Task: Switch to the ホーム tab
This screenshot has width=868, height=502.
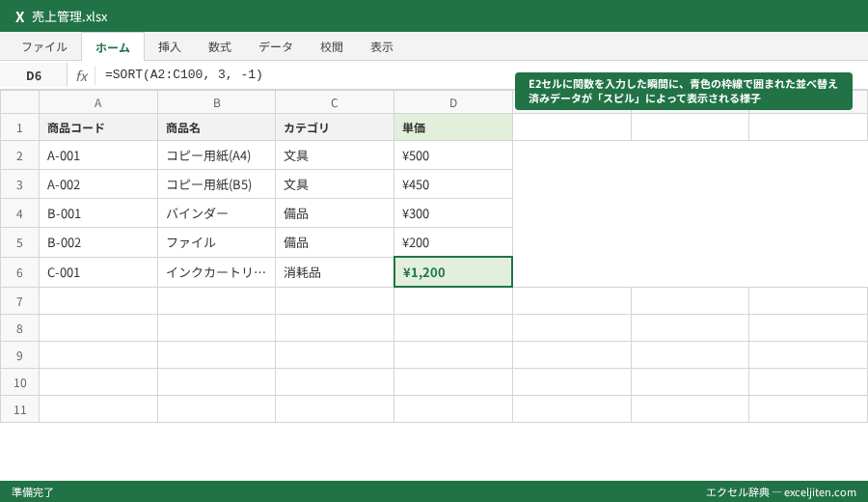Action: coord(113,47)
